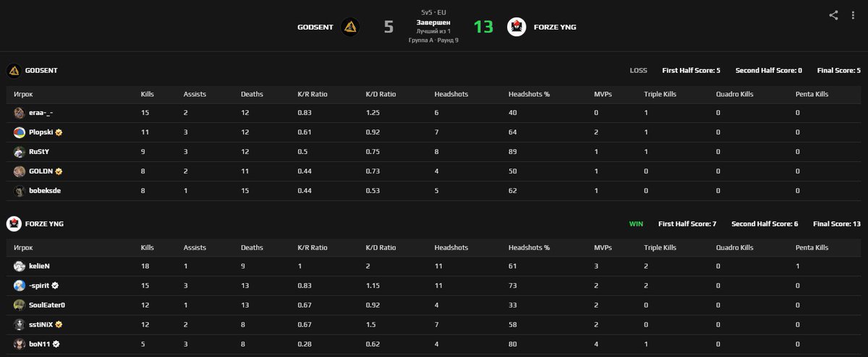Click FORZE YNG score 13 in header
Viewport: 868px width, 357px height.
pyautogui.click(x=483, y=27)
